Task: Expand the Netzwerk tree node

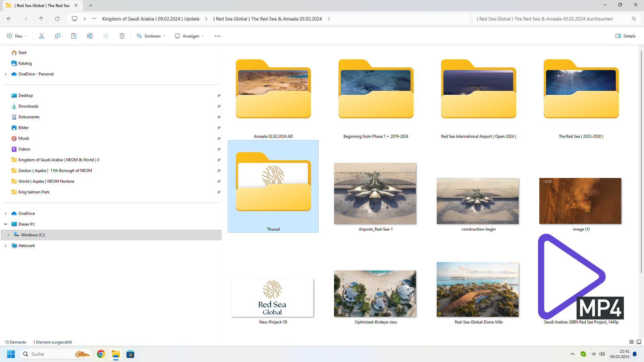Action: coord(5,246)
